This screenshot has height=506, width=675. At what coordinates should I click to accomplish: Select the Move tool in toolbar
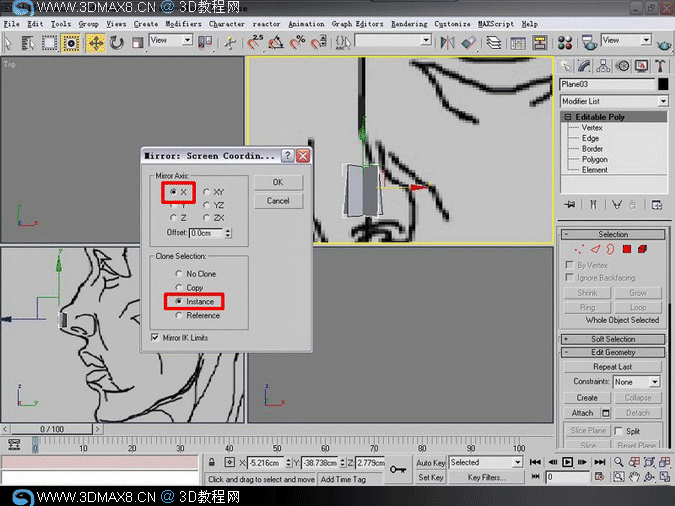96,43
